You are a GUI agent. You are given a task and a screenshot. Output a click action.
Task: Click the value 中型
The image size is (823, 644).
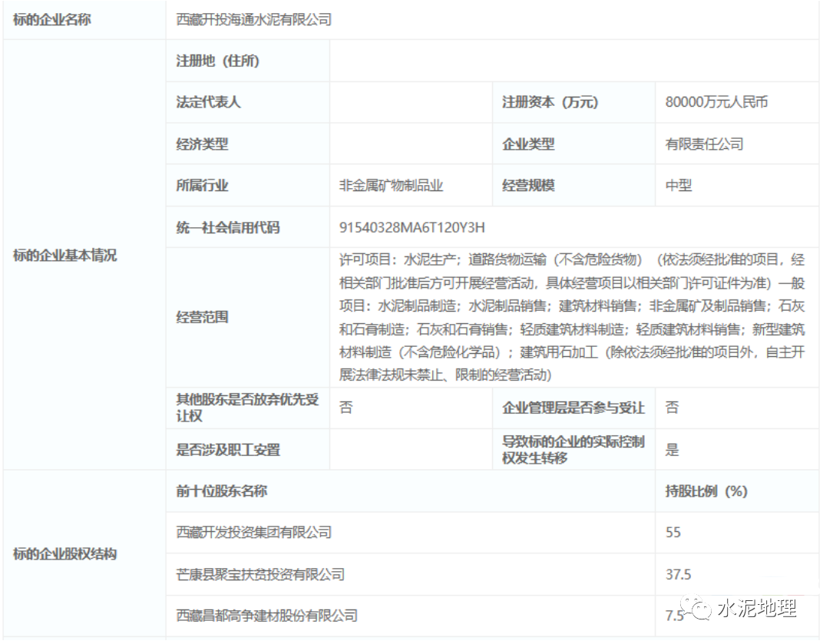[679, 185]
